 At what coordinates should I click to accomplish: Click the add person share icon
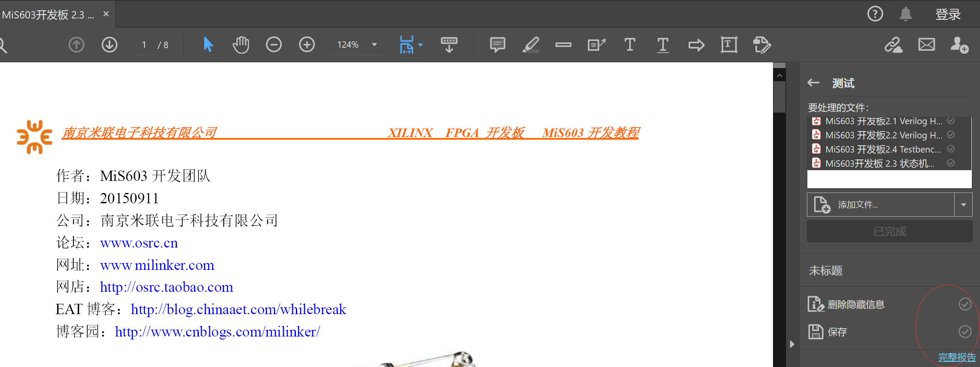[959, 45]
